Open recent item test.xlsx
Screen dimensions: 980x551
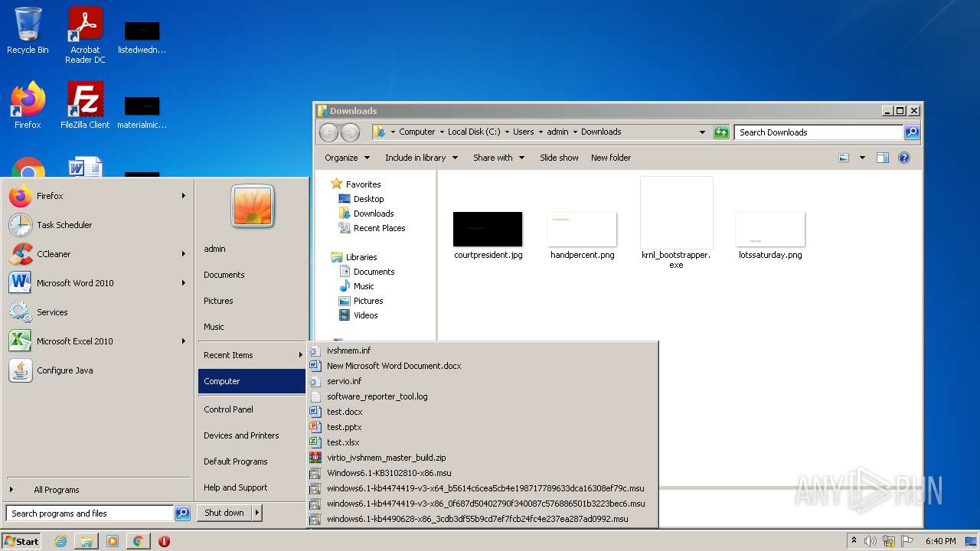point(482,442)
